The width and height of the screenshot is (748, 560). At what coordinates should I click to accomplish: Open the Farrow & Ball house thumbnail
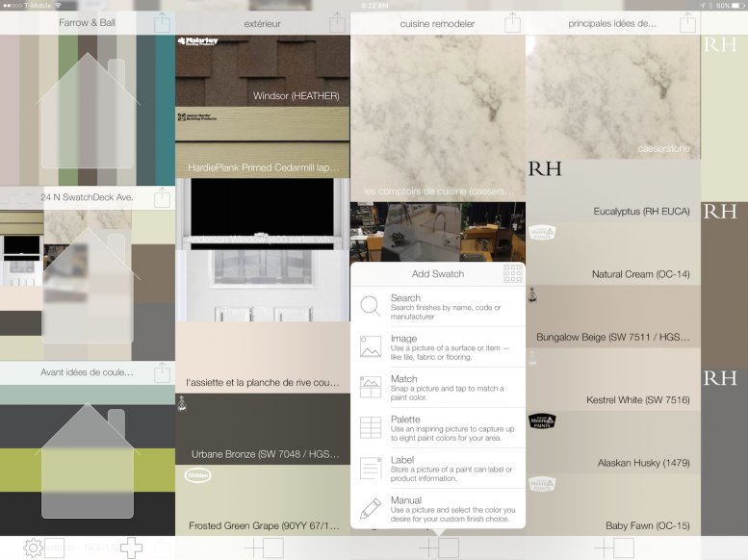(x=88, y=111)
